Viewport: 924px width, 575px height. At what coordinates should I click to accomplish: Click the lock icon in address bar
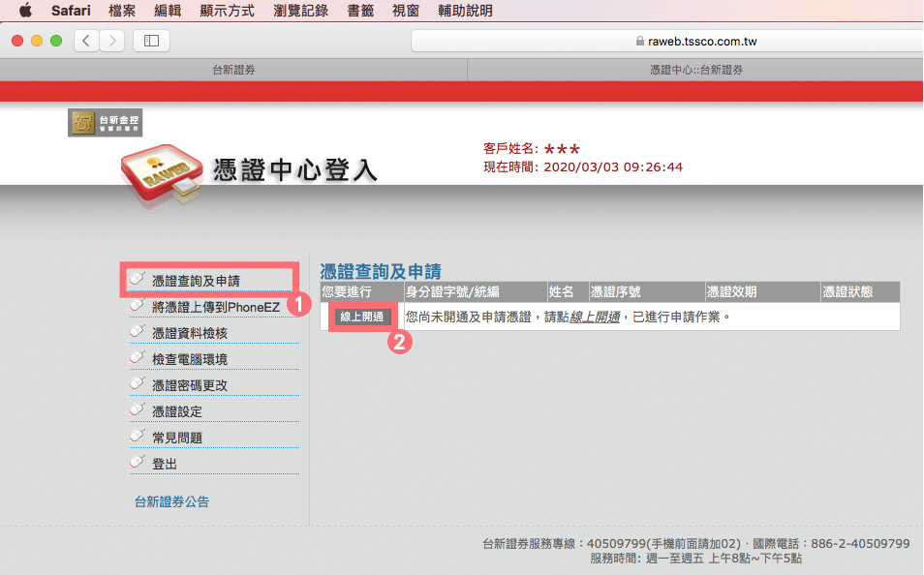(x=640, y=42)
